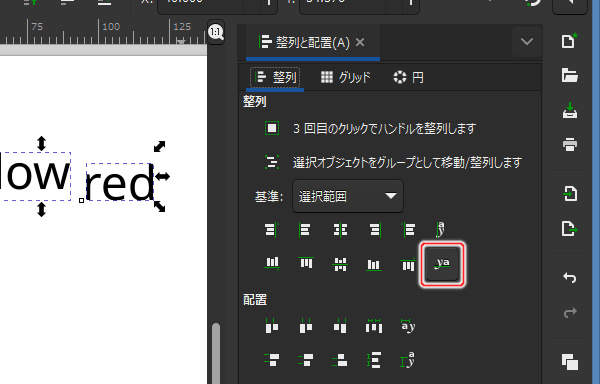Create a new document from commands bar
Viewport: 600px width, 384px height.
[569, 41]
